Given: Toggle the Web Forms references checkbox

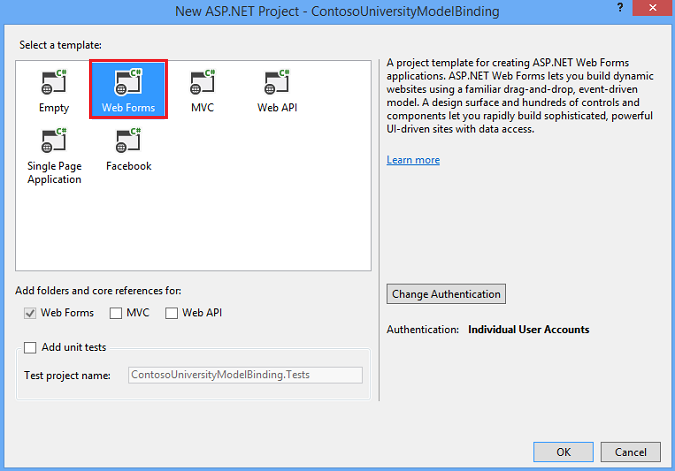Looking at the screenshot, I should (x=30, y=313).
